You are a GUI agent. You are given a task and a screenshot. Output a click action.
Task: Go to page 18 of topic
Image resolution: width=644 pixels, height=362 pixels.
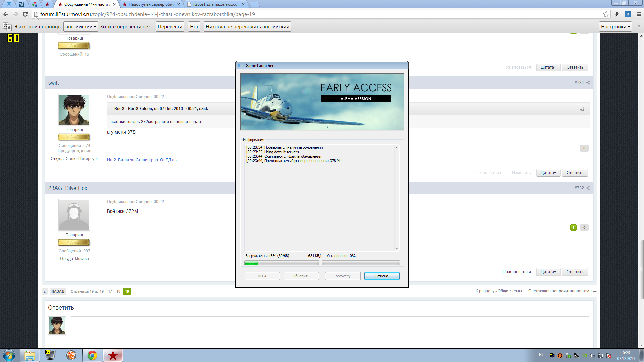pyautogui.click(x=118, y=291)
